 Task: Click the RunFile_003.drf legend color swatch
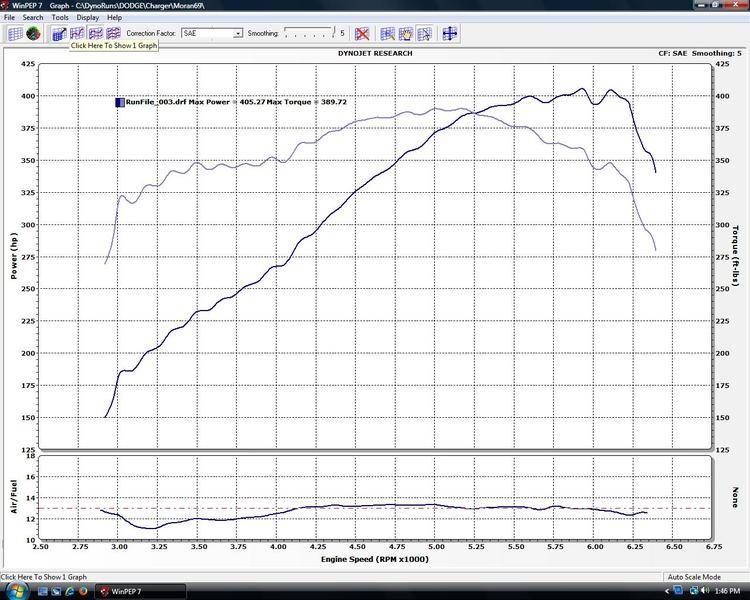pos(120,102)
